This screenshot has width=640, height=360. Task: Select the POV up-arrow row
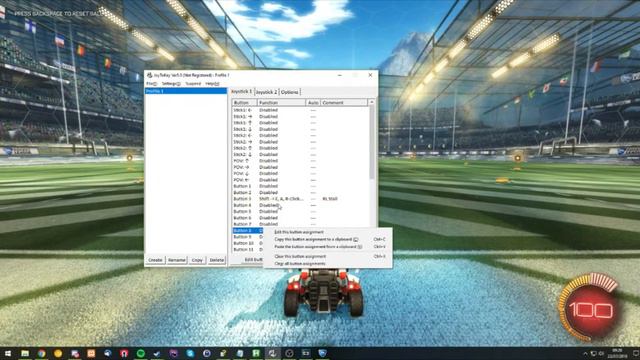tap(300, 161)
